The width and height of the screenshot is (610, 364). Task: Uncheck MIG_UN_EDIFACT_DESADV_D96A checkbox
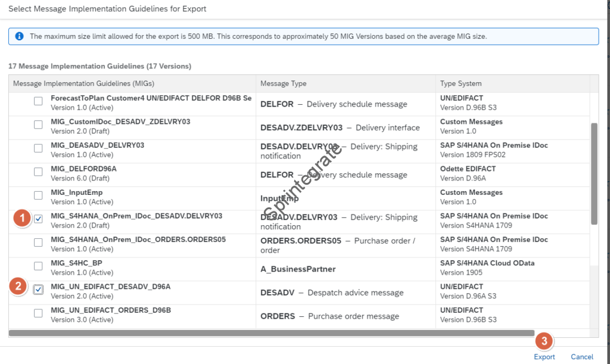(x=38, y=290)
